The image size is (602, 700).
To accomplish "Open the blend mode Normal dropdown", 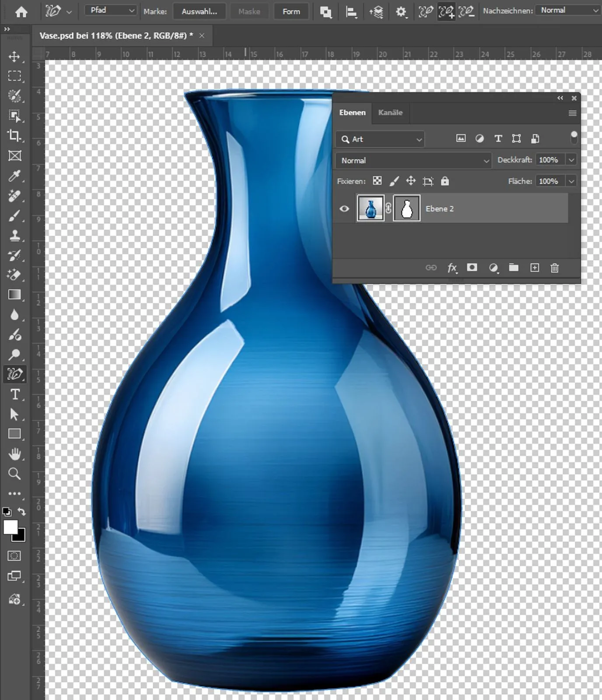I will coord(413,161).
